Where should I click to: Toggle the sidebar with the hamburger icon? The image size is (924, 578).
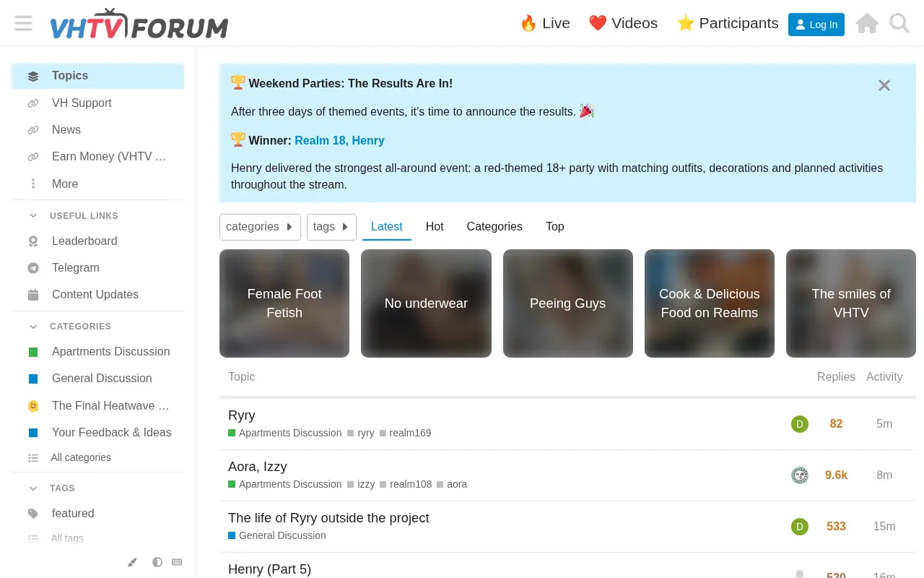tap(23, 23)
